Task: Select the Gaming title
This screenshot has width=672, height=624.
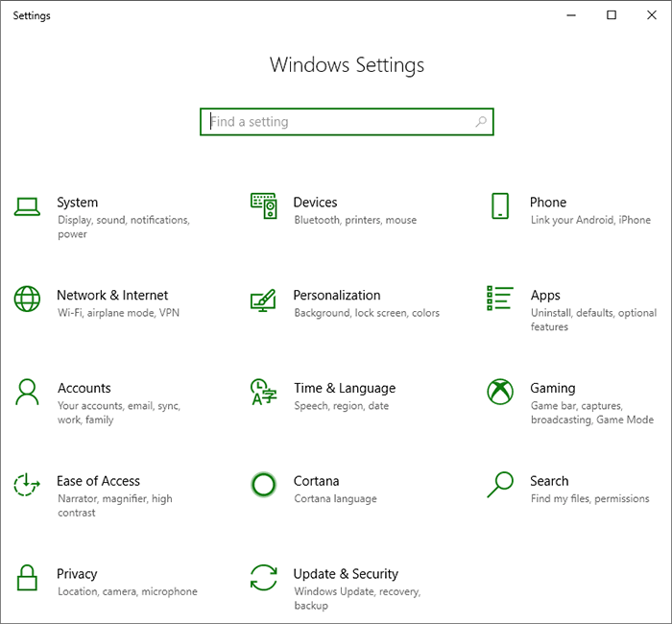Action: tap(553, 388)
